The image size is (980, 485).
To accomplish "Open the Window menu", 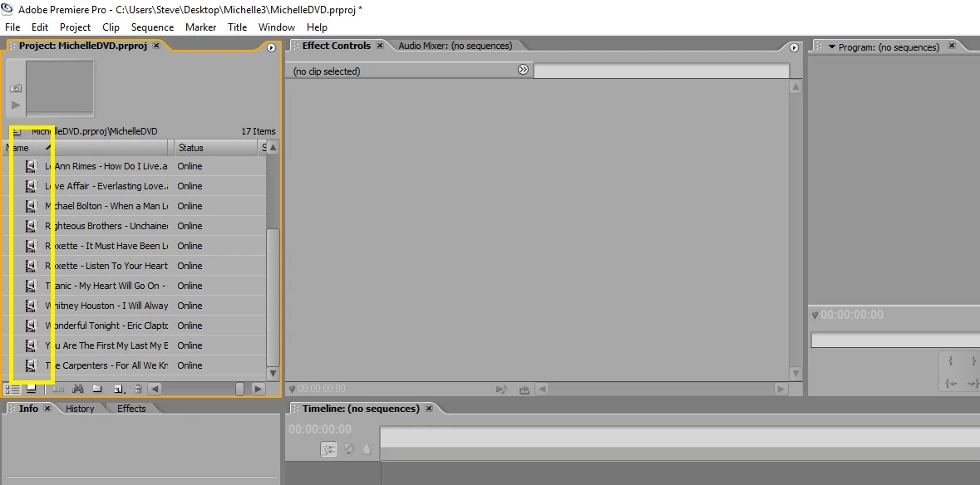I will 277,27.
